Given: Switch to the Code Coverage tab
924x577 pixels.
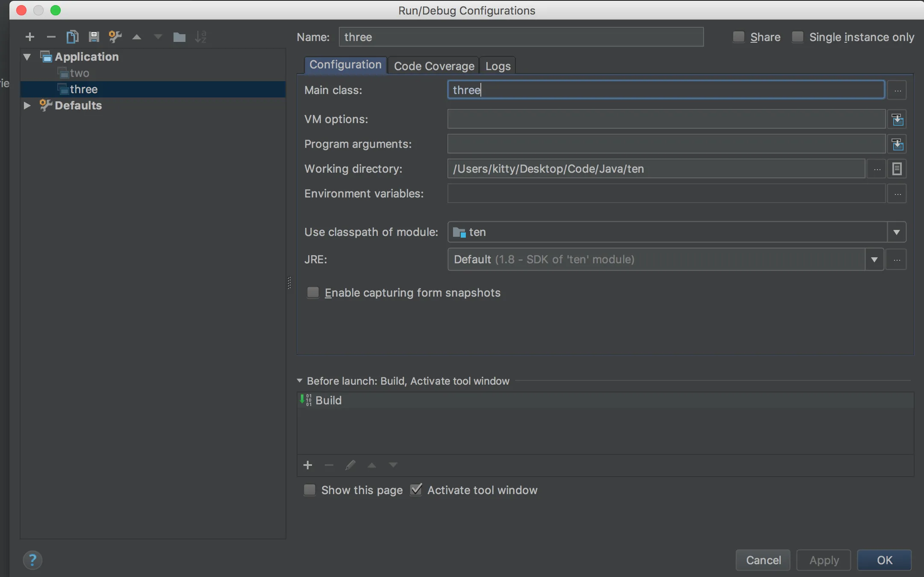Looking at the screenshot, I should [x=434, y=66].
